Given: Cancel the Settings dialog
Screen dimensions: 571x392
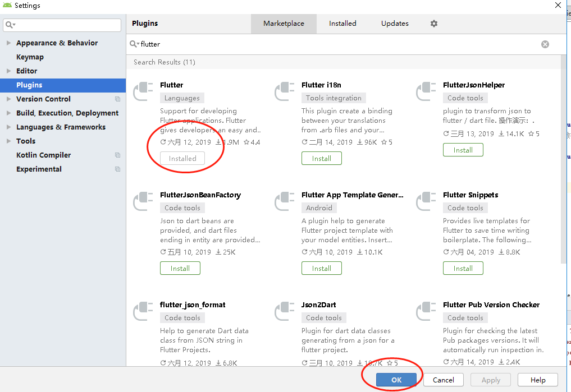Looking at the screenshot, I should pos(443,380).
